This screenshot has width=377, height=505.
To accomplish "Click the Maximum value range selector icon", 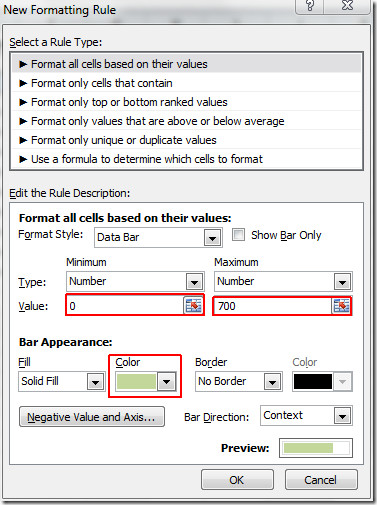I will (x=341, y=306).
